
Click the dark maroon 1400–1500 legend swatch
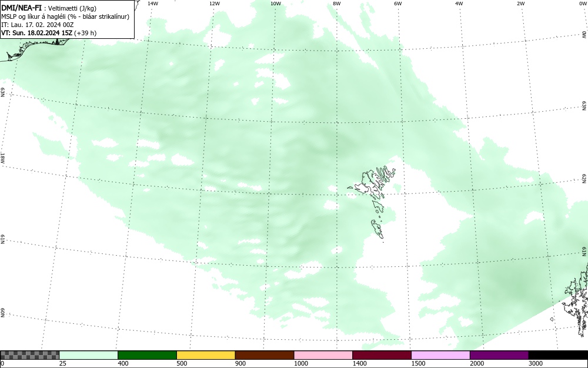382,355
